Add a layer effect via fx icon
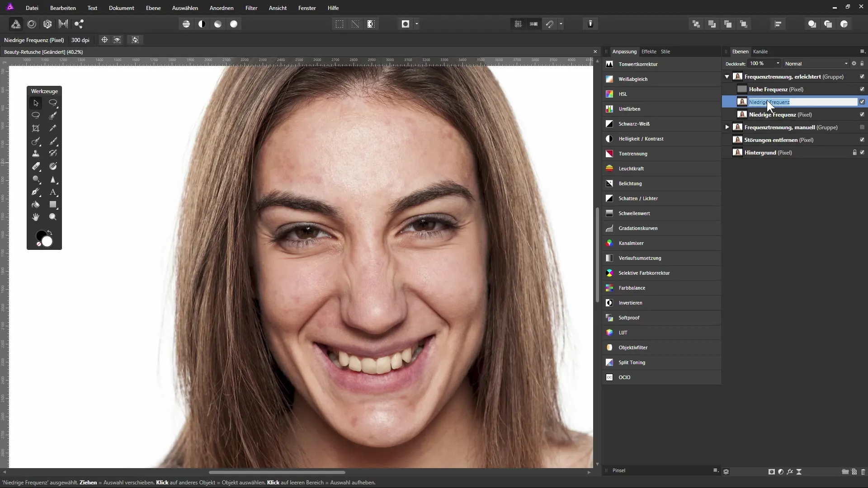Screen dimensions: 868x488 point(790,472)
